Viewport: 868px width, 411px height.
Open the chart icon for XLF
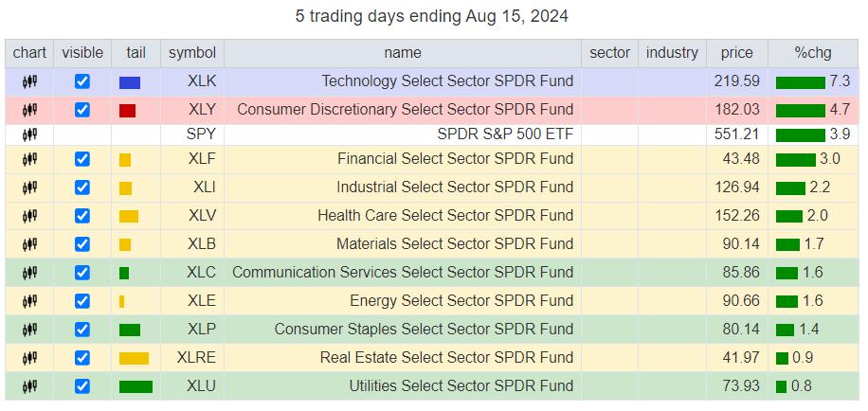[x=29, y=159]
